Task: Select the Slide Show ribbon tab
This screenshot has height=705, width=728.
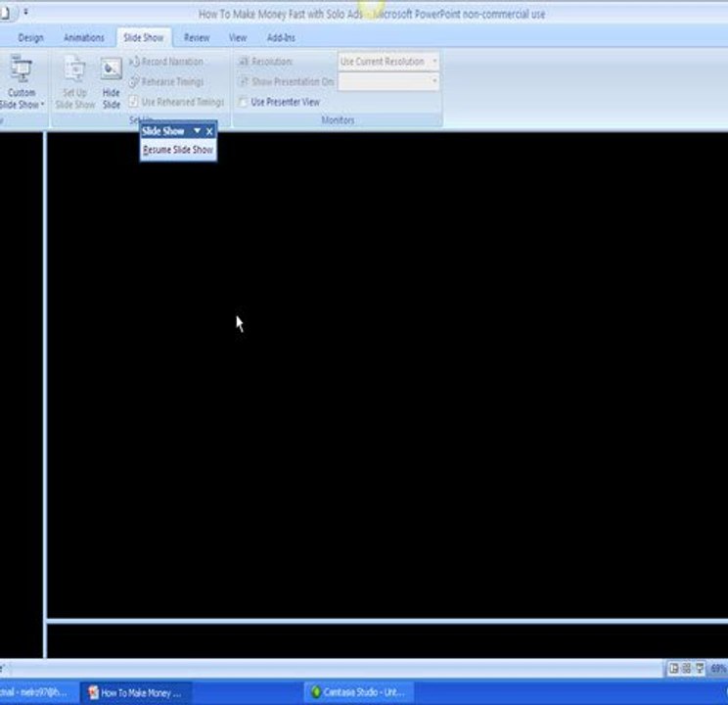Action: [x=144, y=37]
